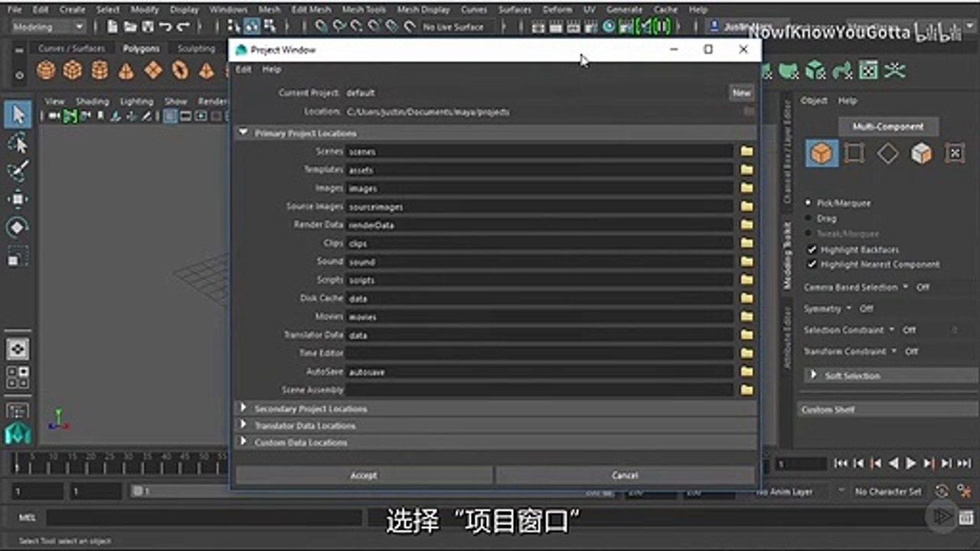Expand Translator Data Locations section
Viewport: 980px width, 551px height.
243,425
